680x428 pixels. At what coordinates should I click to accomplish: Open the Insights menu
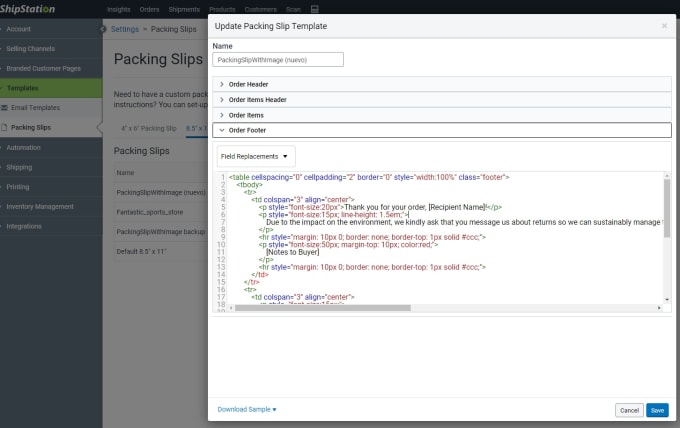(118, 9)
